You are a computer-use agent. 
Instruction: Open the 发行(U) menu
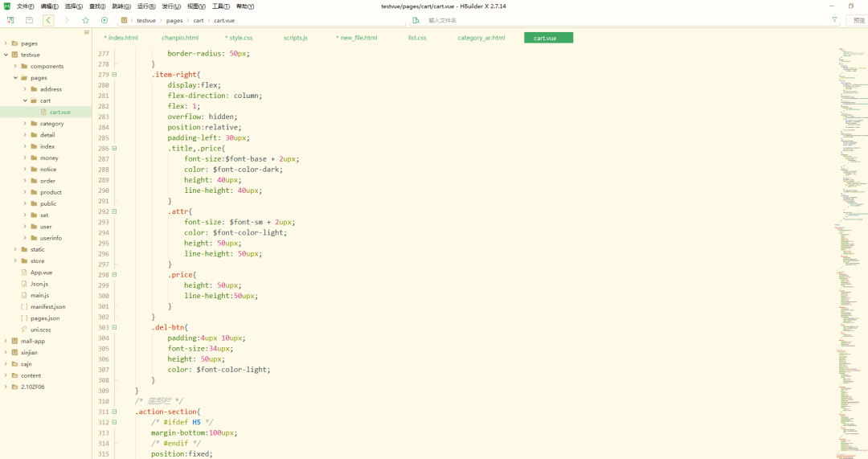(171, 6)
